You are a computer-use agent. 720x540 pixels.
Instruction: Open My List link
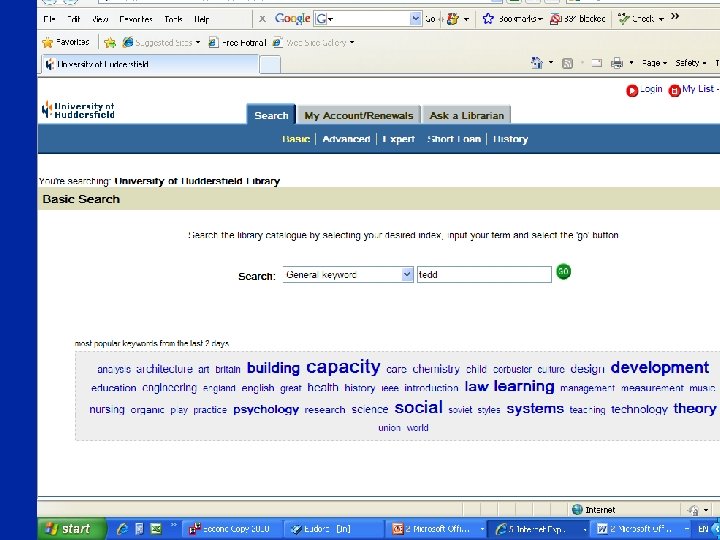[x=698, y=89]
